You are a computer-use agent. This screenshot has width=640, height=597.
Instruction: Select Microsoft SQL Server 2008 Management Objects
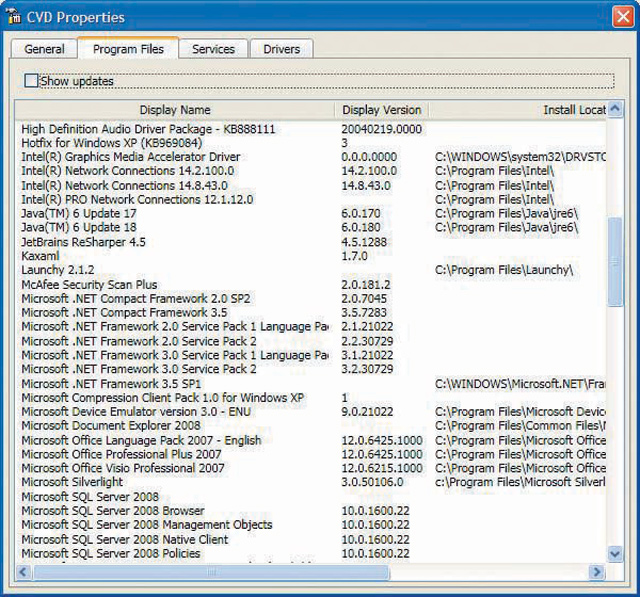point(147,524)
